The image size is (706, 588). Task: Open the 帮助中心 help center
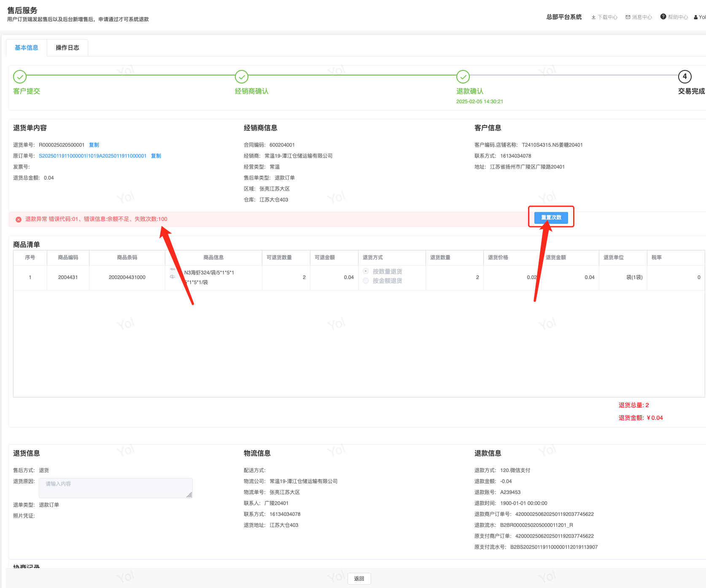tap(674, 17)
